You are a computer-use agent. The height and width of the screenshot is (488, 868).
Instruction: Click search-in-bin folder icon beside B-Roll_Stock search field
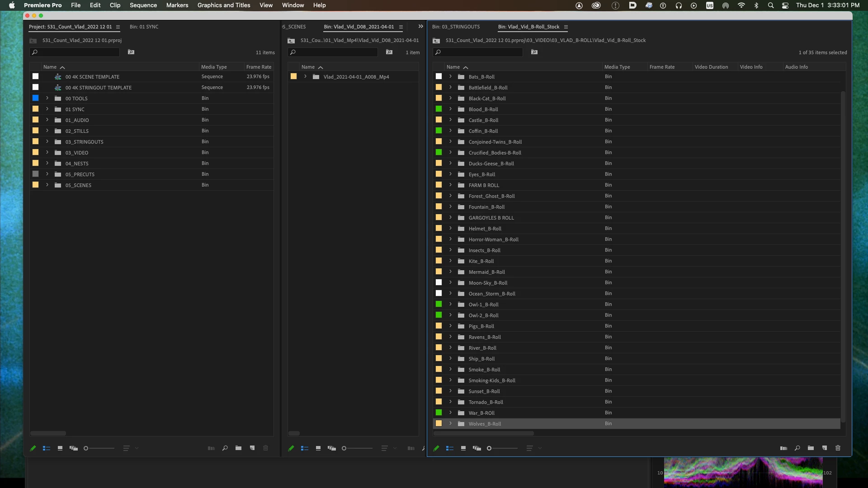pos(534,52)
